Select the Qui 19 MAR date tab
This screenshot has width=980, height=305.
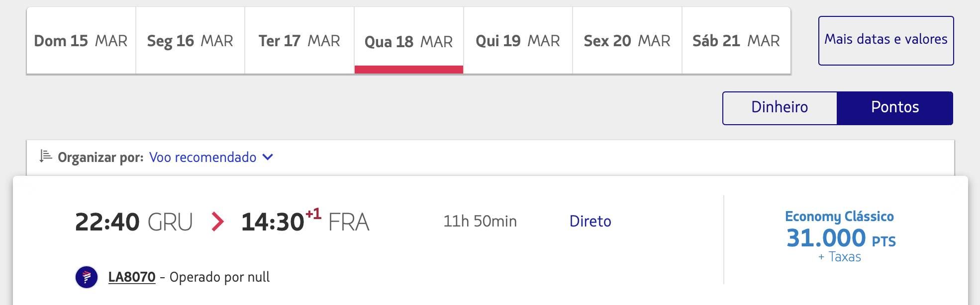(518, 41)
